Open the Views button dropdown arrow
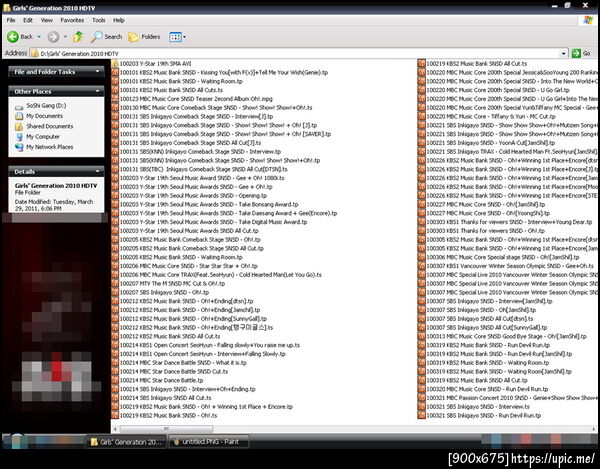This screenshot has height=469, width=600. click(184, 37)
